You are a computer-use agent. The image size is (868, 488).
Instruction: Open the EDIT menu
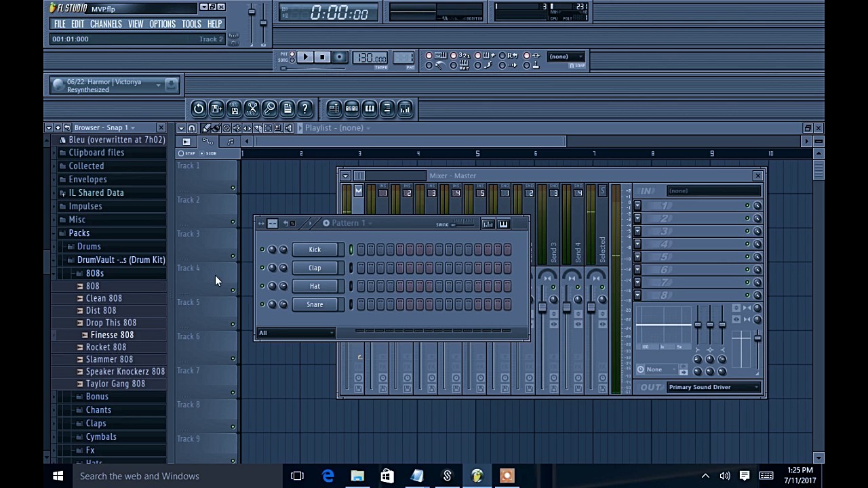(x=78, y=24)
